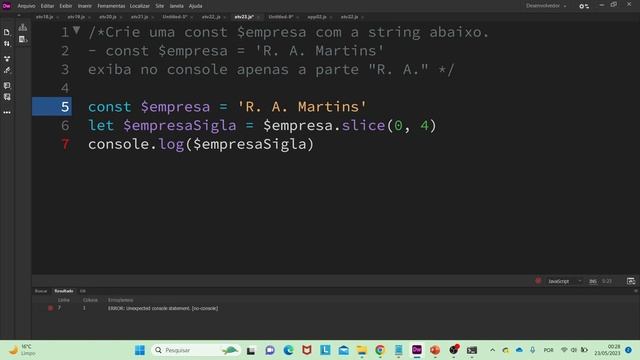Select the active atv23.js tab
640x360 pixels.
(x=244, y=17)
